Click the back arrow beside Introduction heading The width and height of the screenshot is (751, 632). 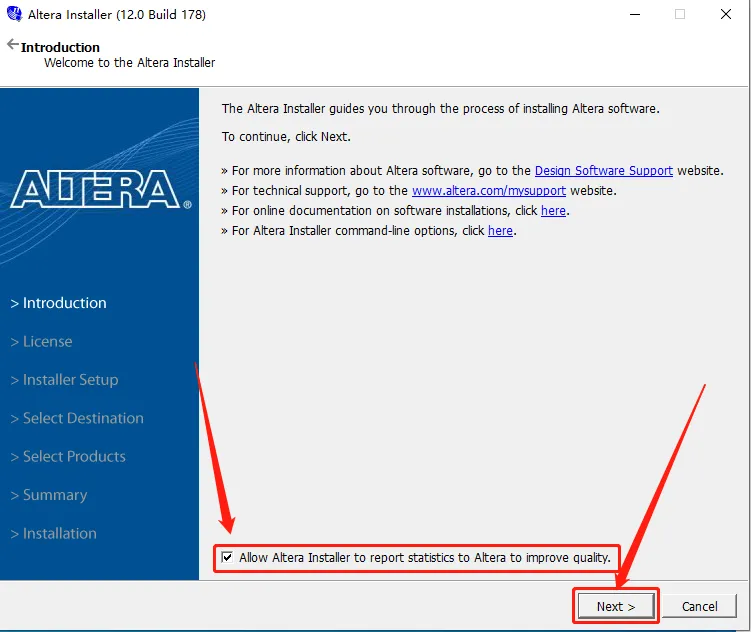(13, 45)
